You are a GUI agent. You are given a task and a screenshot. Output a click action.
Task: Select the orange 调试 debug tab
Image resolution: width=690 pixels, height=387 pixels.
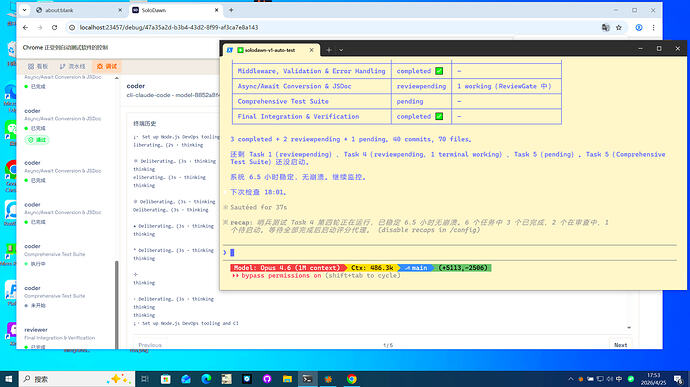pyautogui.click(x=107, y=66)
